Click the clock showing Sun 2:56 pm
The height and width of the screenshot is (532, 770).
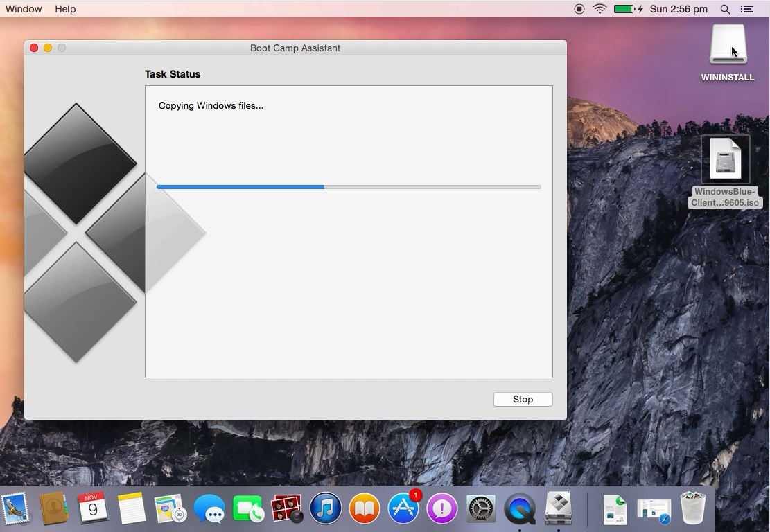click(679, 9)
